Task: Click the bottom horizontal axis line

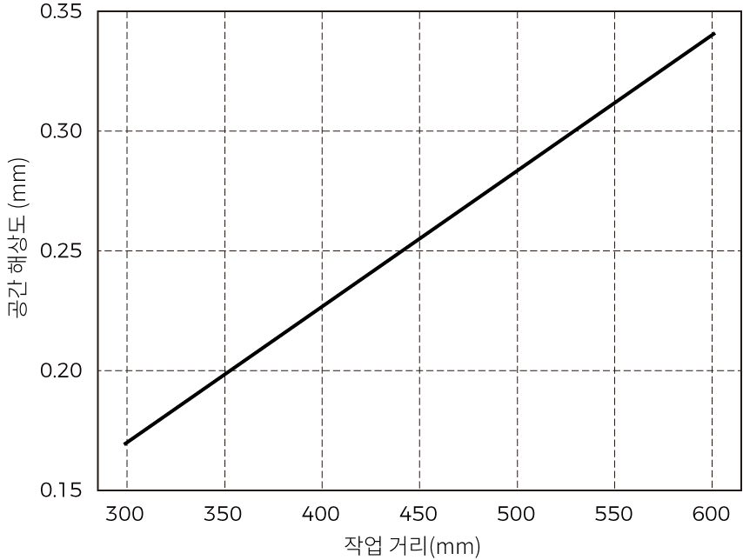Action: [418, 490]
